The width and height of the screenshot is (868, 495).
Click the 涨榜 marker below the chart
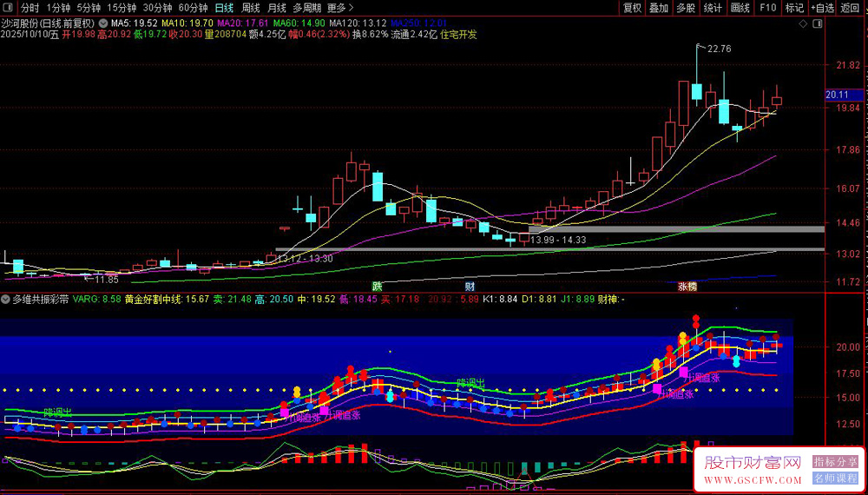(x=687, y=287)
